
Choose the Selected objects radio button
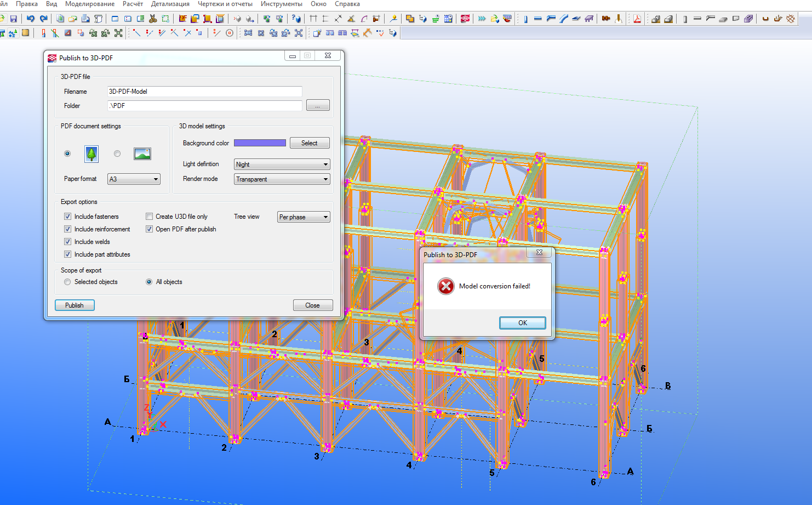(67, 282)
